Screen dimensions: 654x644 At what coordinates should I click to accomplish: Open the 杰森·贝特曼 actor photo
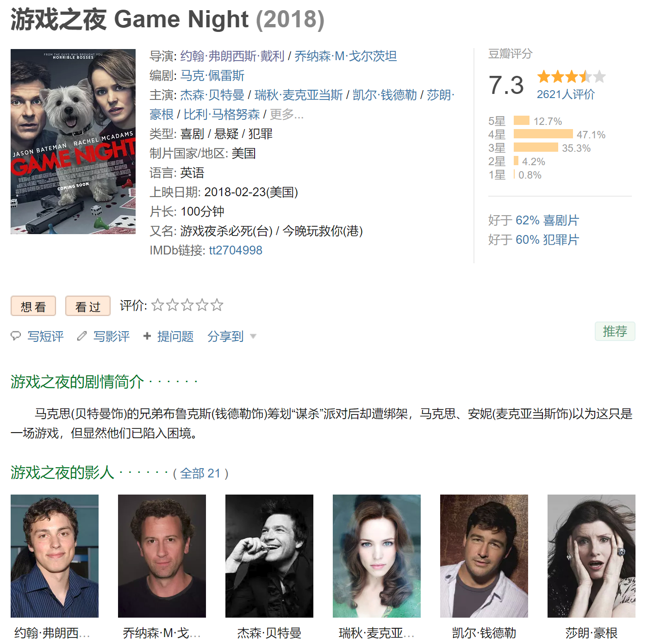[269, 556]
